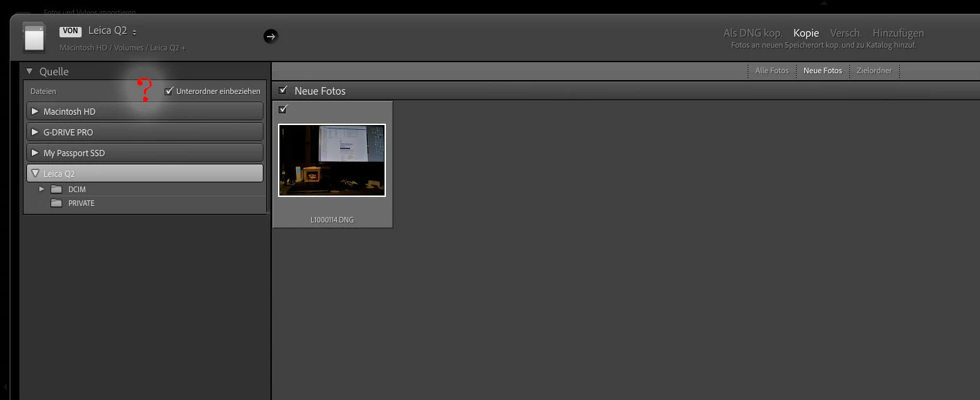Screen dimensions: 980x400
Task: Click the file name L1000114.DNG
Action: pos(332,220)
